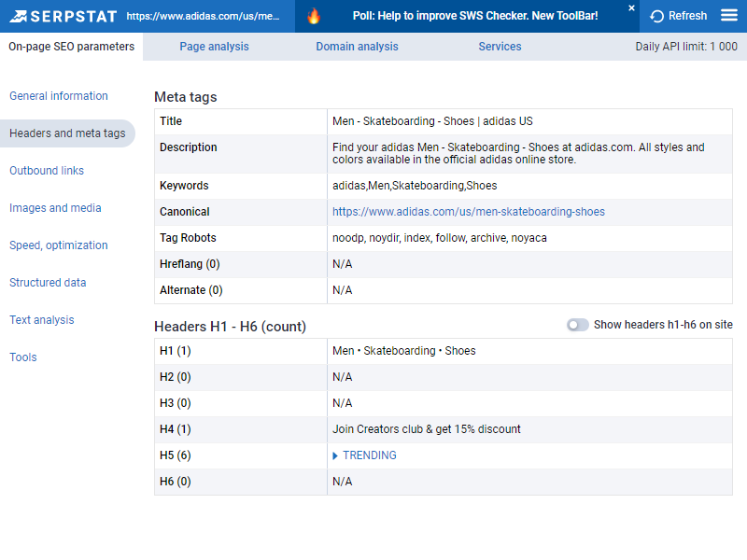
Task: Click the Canonical row label
Action: [184, 212]
